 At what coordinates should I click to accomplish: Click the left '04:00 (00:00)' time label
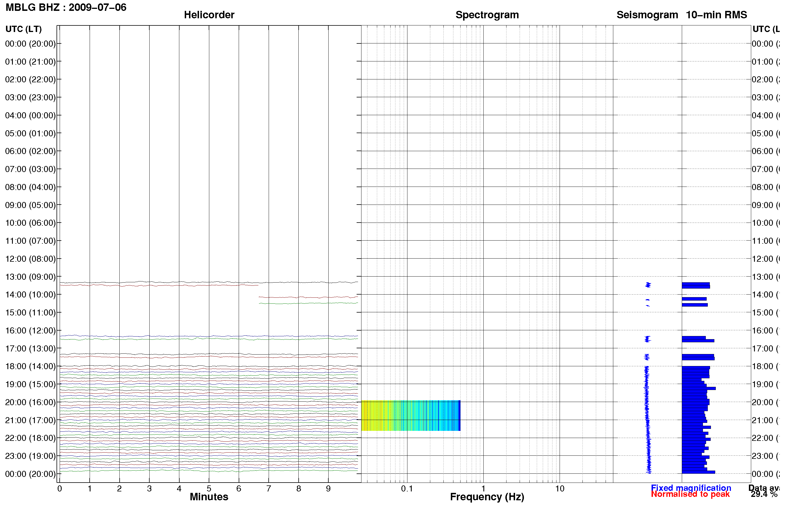[x=30, y=116]
